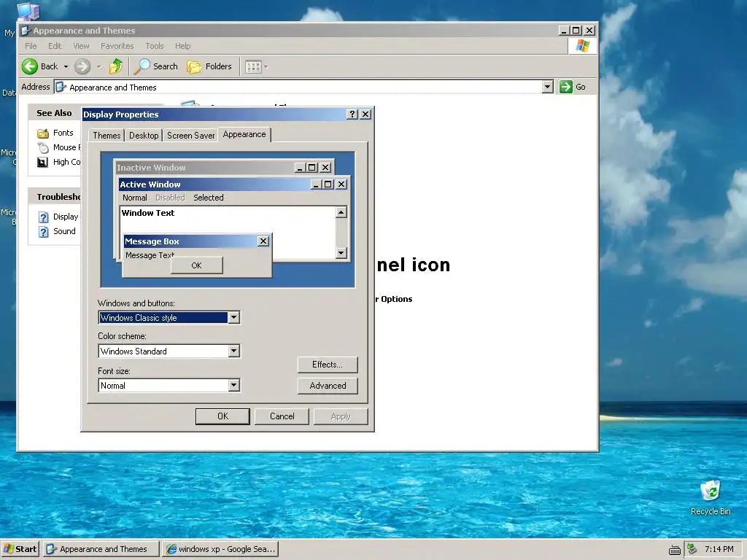Click OK in the Message Box preview
This screenshot has height=560, width=747.
(196, 265)
